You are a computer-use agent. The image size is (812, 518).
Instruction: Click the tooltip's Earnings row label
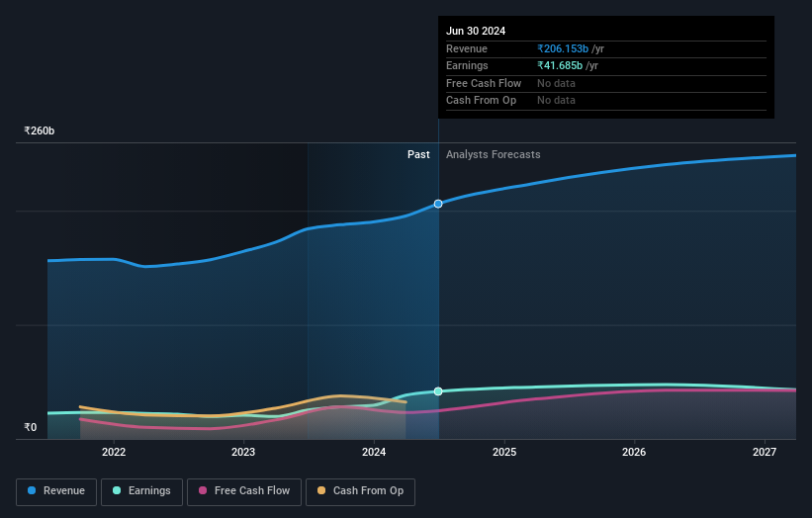pyautogui.click(x=467, y=65)
